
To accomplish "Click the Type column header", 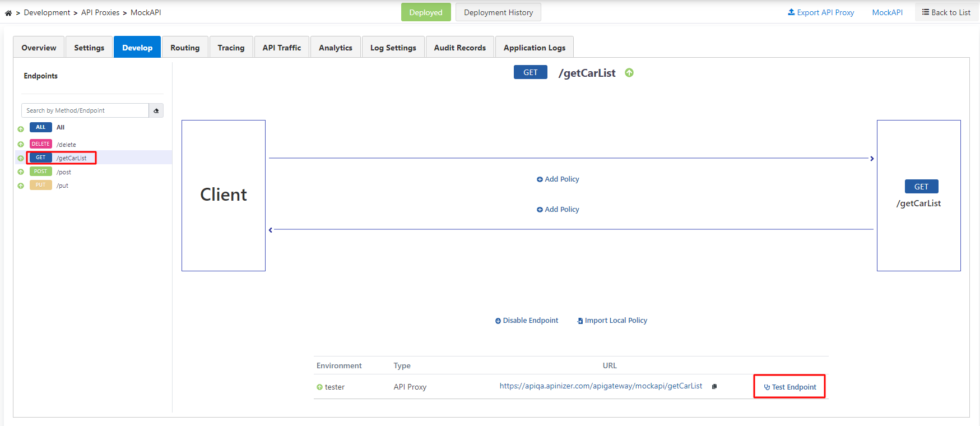I will click(x=402, y=365).
